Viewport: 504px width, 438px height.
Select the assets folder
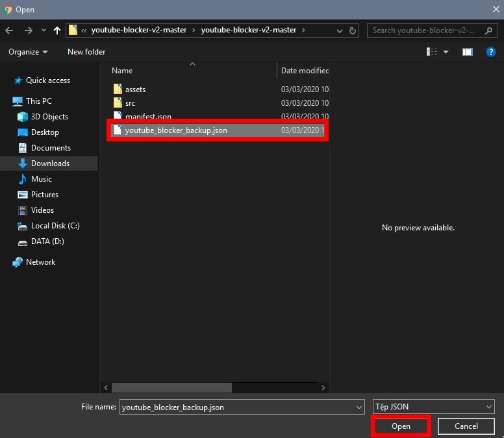click(x=135, y=90)
